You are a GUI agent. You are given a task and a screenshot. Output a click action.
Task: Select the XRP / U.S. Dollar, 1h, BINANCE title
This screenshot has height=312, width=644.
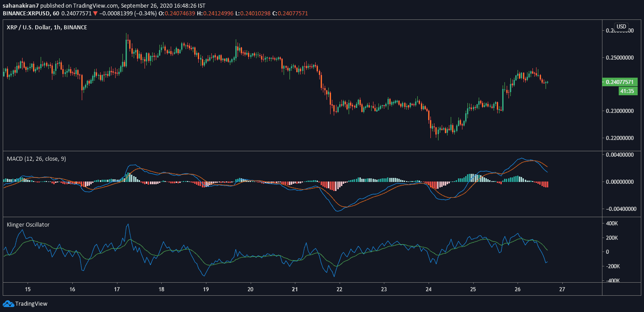click(x=47, y=28)
